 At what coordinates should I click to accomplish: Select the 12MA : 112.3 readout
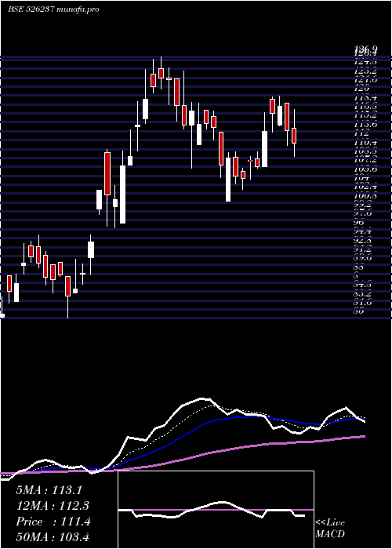(53, 506)
